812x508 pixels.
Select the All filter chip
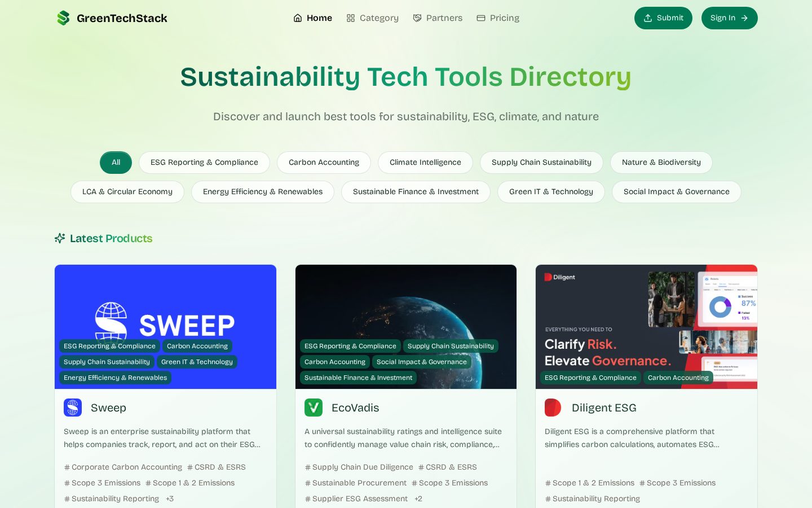coord(116,163)
